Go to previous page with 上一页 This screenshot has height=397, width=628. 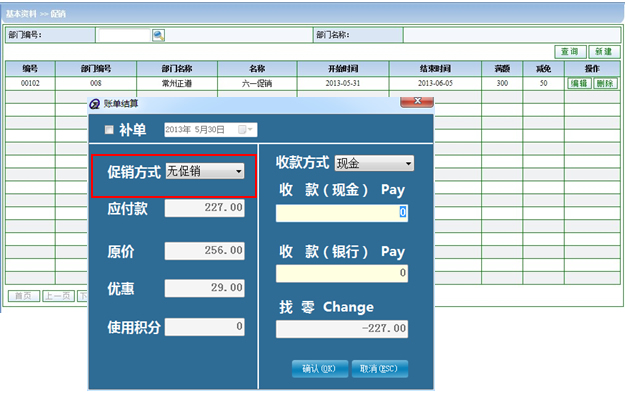58,296
